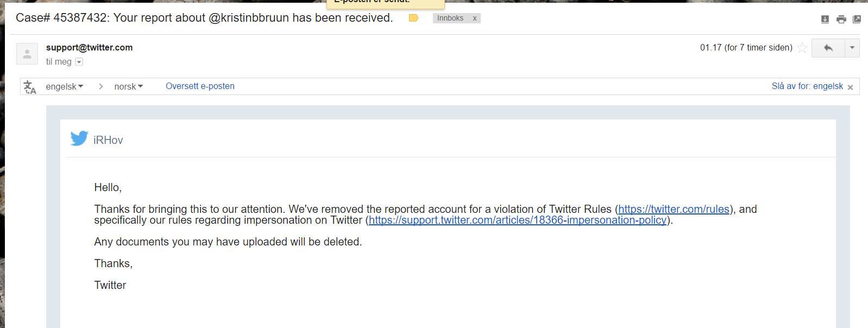Reply using the arrow button

828,48
